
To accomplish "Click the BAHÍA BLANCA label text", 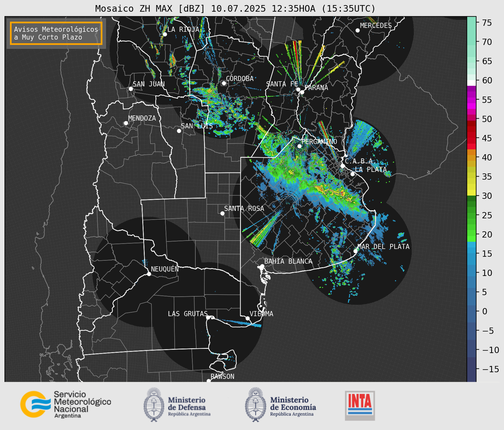I will (x=288, y=261).
